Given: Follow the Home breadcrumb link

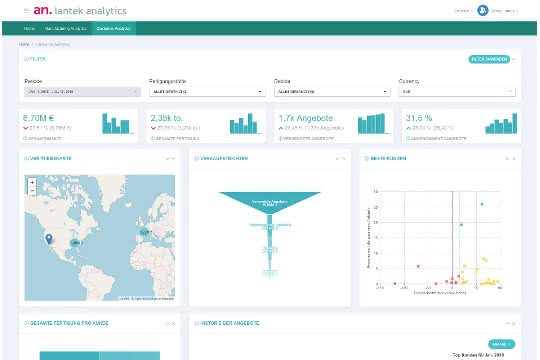Looking at the screenshot, I should tap(24, 44).
